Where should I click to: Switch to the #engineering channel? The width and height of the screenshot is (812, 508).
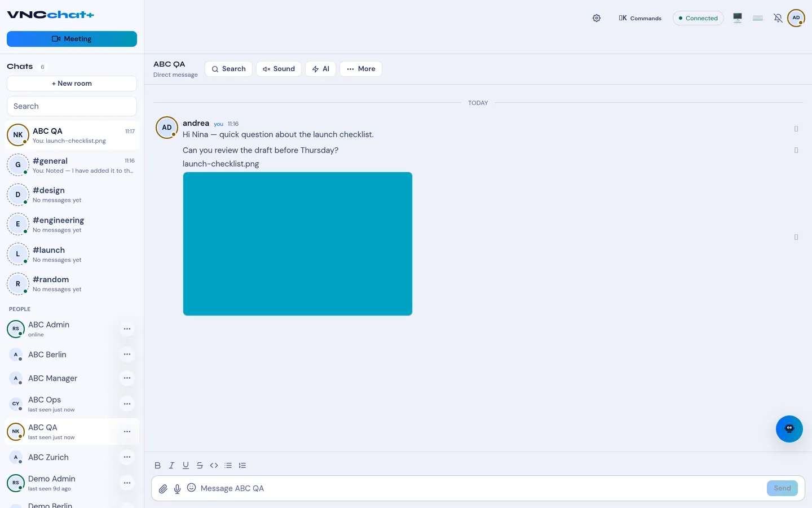72,224
